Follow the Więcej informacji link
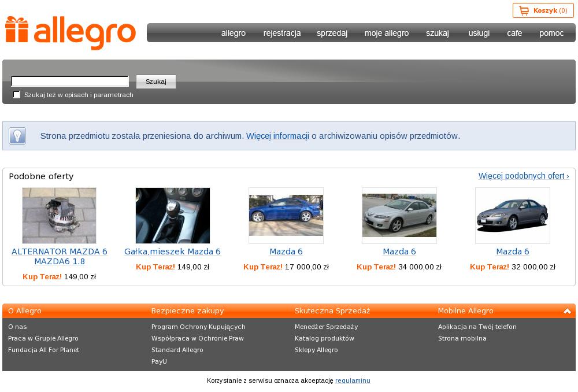The width and height of the screenshot is (578, 392). [x=277, y=136]
